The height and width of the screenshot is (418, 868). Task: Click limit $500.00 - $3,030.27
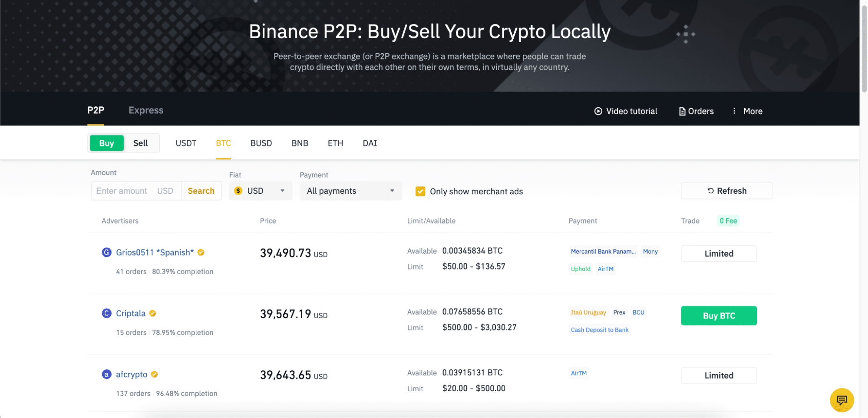click(479, 327)
